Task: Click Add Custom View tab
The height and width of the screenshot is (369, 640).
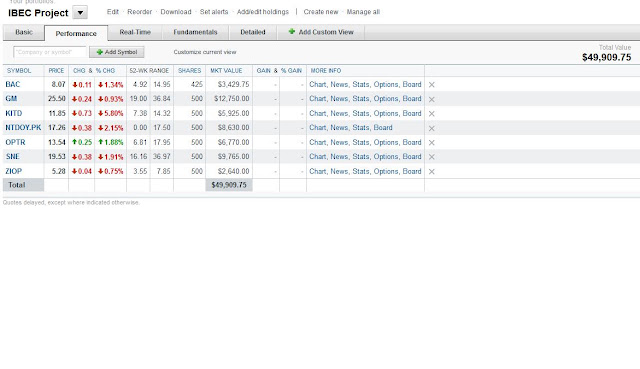Action: tap(321, 32)
